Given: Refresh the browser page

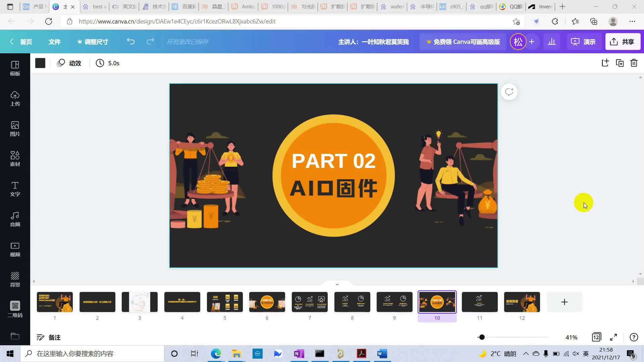Looking at the screenshot, I should (x=49, y=21).
